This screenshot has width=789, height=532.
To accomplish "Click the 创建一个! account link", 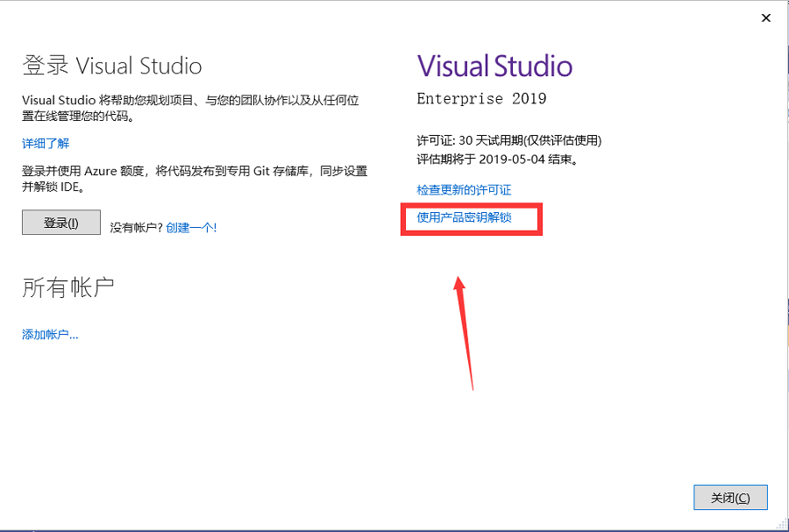I will (x=191, y=227).
